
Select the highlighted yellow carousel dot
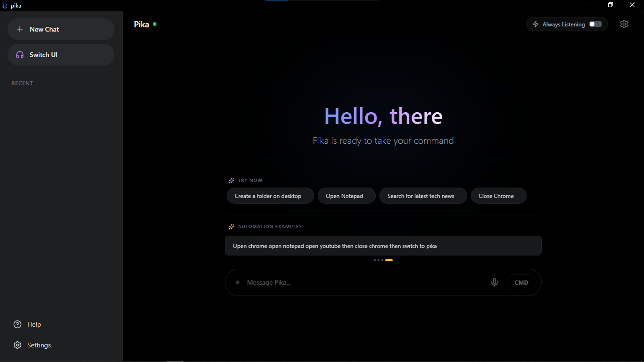click(x=389, y=260)
